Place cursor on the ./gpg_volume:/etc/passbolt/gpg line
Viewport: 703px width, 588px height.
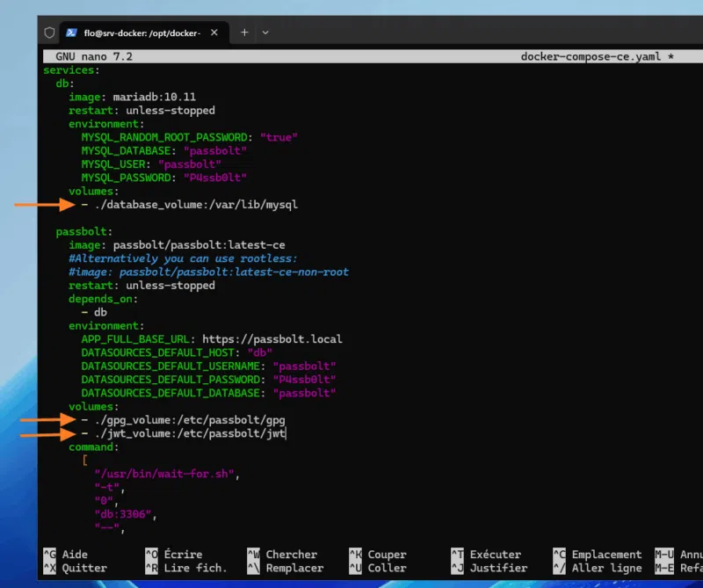click(x=189, y=420)
